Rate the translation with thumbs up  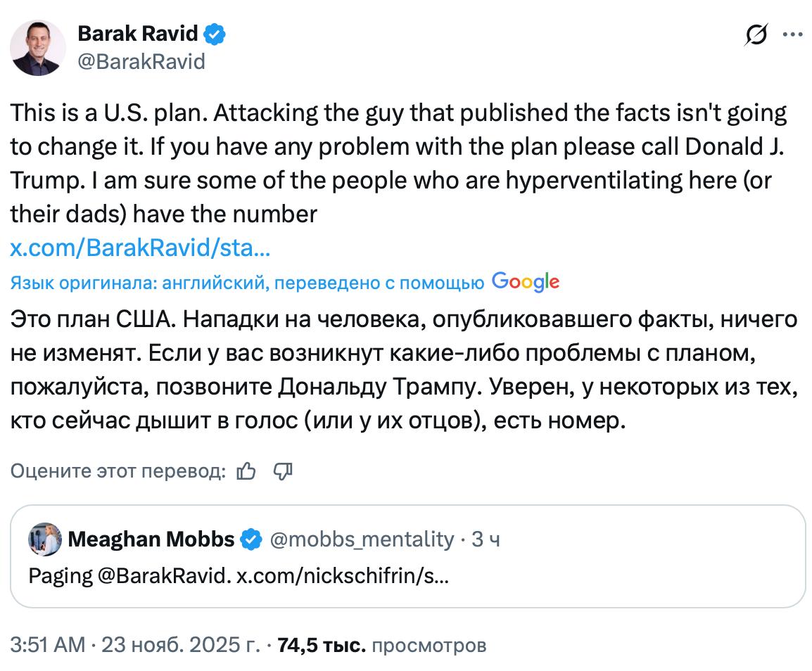pos(246,471)
